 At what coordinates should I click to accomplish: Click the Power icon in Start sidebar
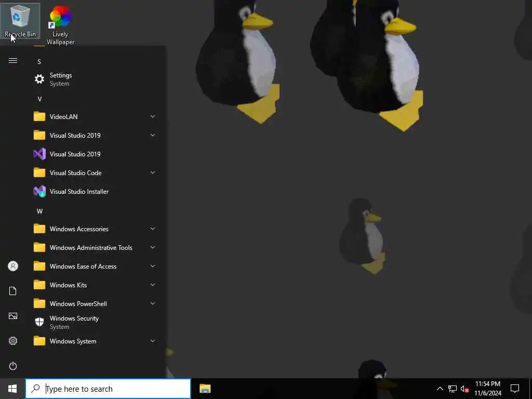(13, 366)
